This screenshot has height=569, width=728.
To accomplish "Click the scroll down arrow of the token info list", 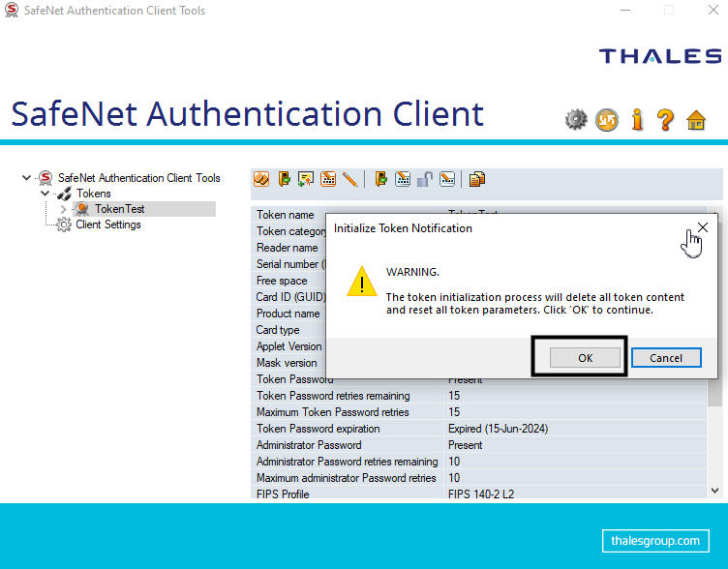I will (715, 493).
